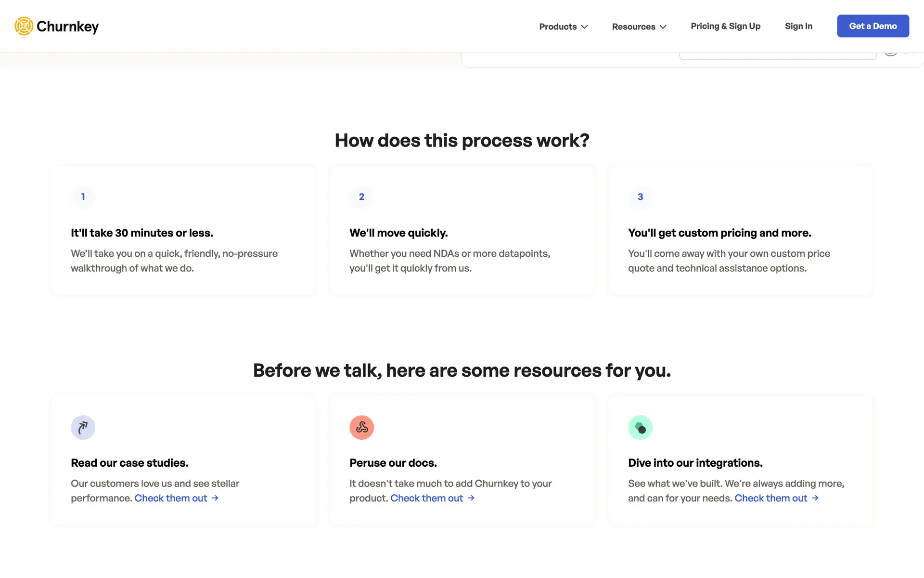Expand the Products dropdown menu
924x578 pixels.
tap(558, 26)
